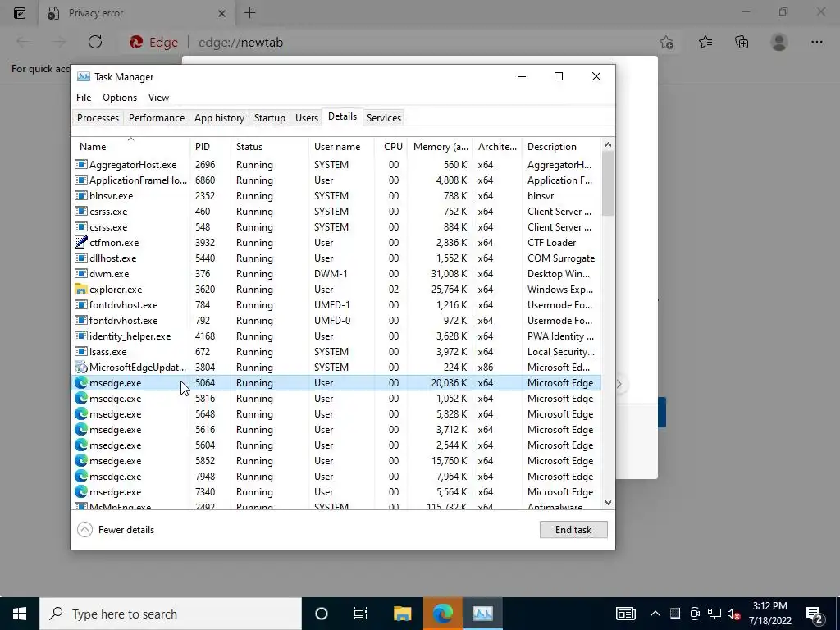
Task: Sort by the Memory column header
Action: pyautogui.click(x=441, y=147)
